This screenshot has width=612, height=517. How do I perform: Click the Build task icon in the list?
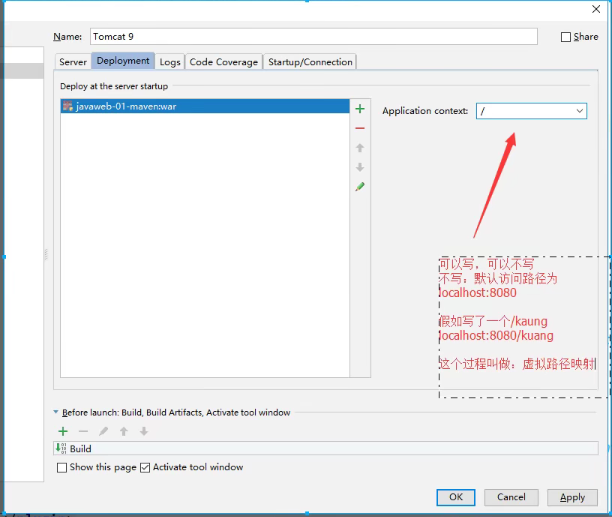61,448
